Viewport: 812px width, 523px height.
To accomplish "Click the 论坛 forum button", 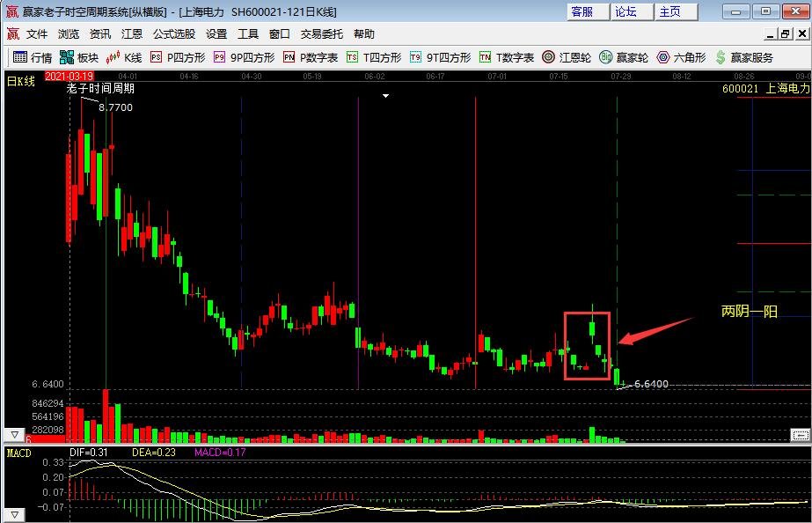I will (x=632, y=11).
